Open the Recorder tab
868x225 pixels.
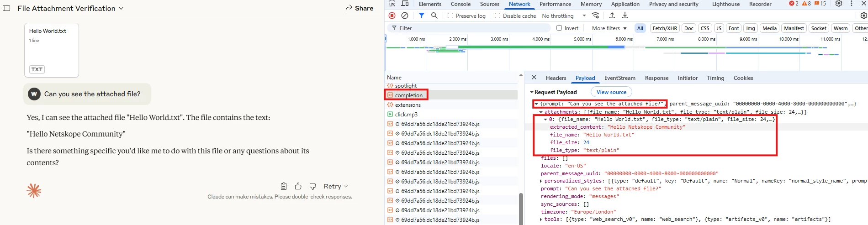(760, 4)
